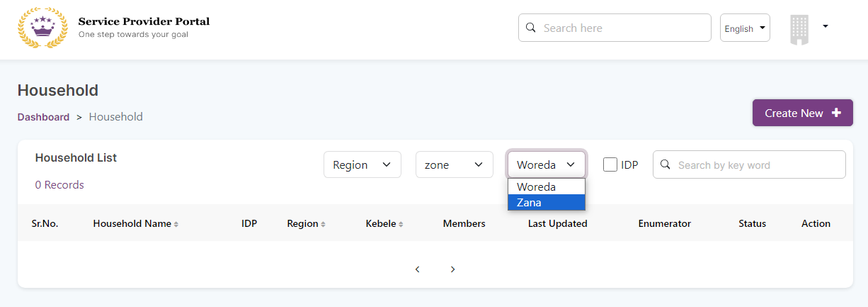The height and width of the screenshot is (307, 868).
Task: Click the Create New button
Action: [802, 113]
